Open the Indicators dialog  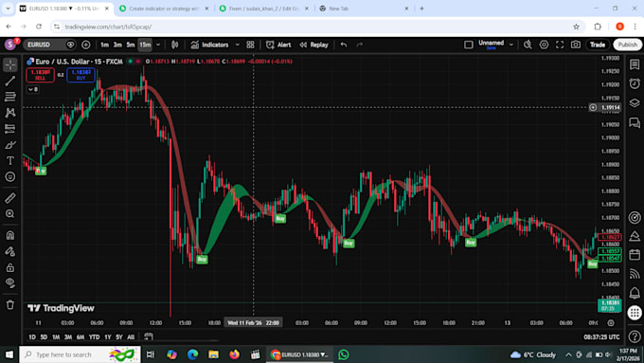[x=210, y=45]
